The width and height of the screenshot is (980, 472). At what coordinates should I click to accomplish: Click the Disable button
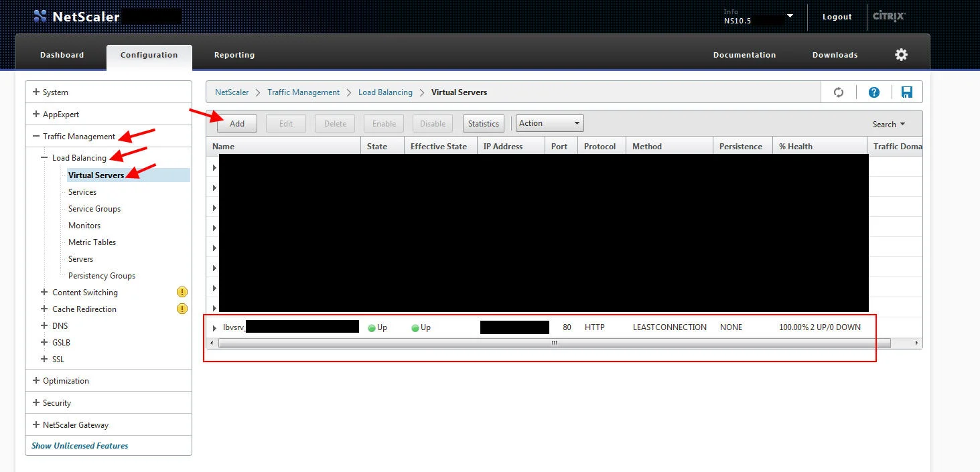point(433,123)
